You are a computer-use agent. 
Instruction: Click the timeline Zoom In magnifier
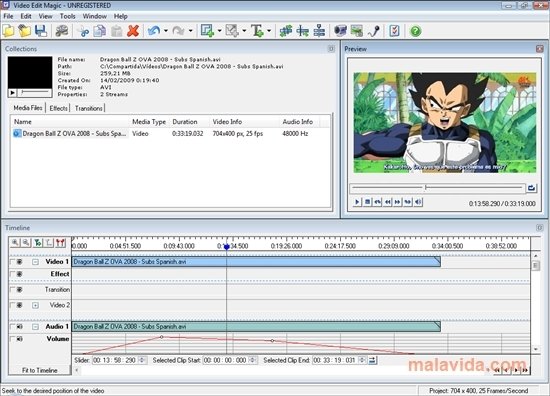tap(15, 242)
